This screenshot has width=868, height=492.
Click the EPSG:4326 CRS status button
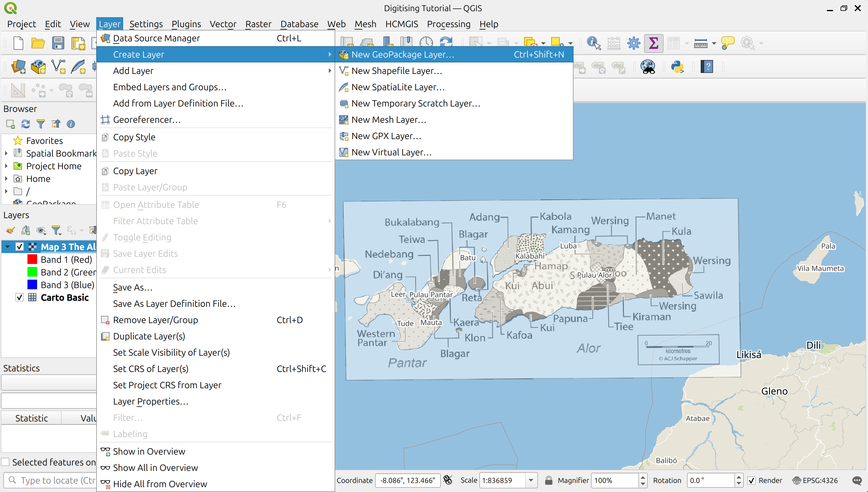[x=816, y=480]
